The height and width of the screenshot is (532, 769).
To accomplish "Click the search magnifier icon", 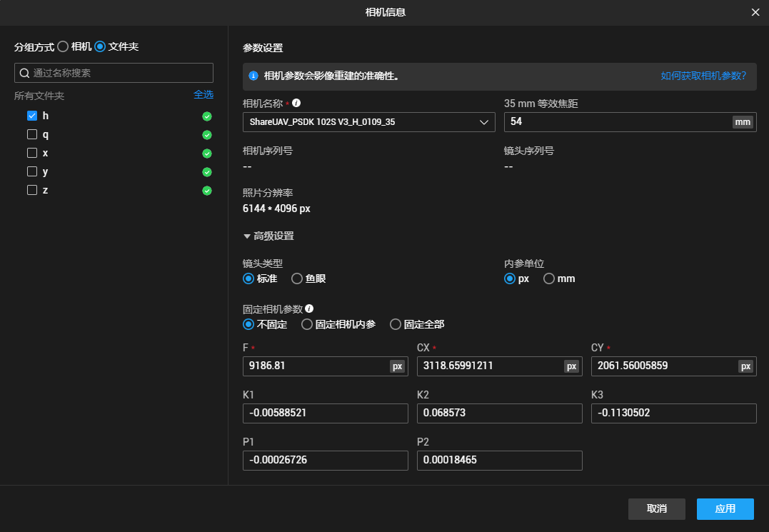I will point(24,73).
